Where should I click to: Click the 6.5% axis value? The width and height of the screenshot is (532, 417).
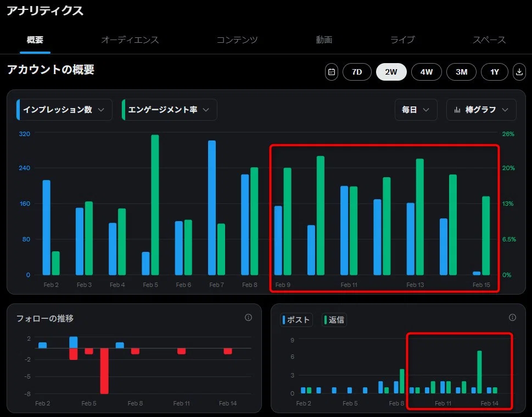(509, 239)
